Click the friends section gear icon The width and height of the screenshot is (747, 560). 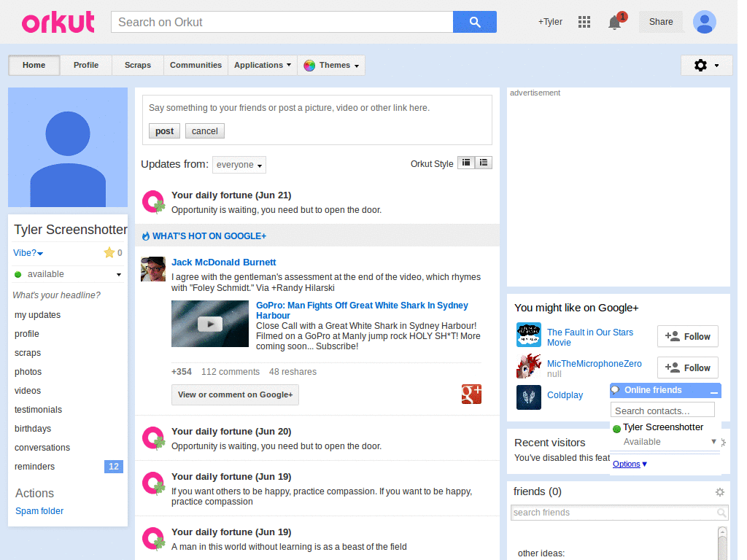[x=720, y=492]
